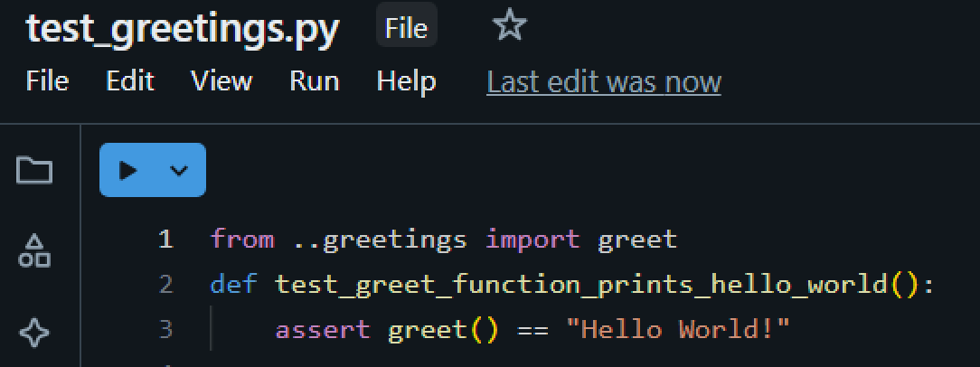Click the 'Last edit was now' link
The height and width of the screenshot is (367, 980).
click(x=603, y=82)
